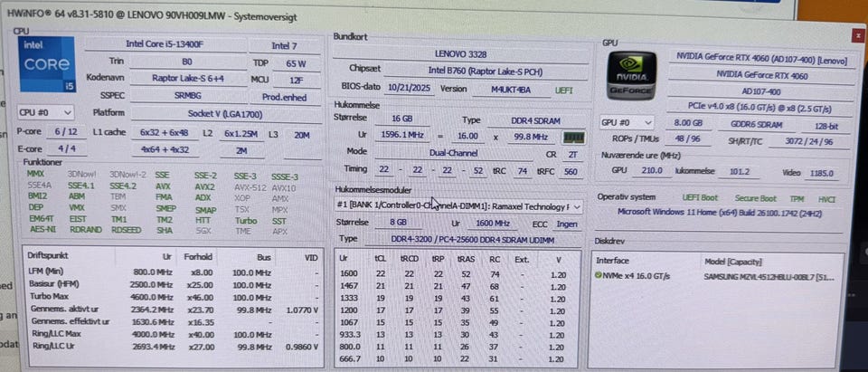Select the TDP 65 W value
Viewport: 868px width, 372px height.
pyautogui.click(x=297, y=63)
